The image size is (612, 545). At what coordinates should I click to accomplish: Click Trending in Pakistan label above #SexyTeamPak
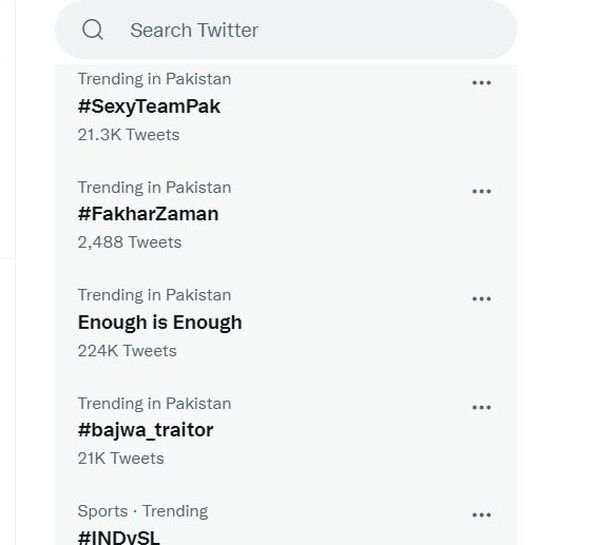154,79
